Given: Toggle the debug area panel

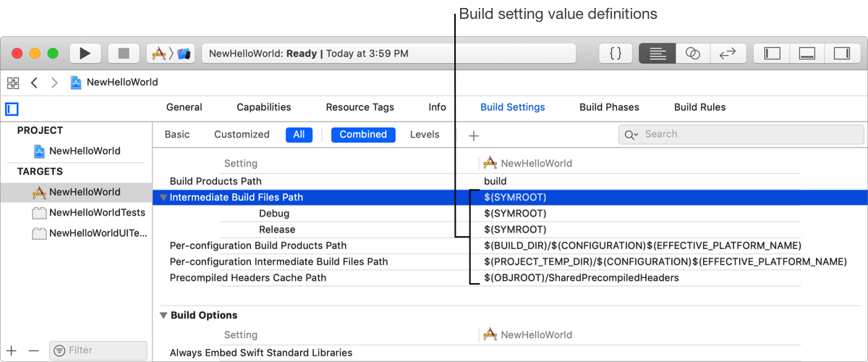Looking at the screenshot, I should tap(807, 53).
